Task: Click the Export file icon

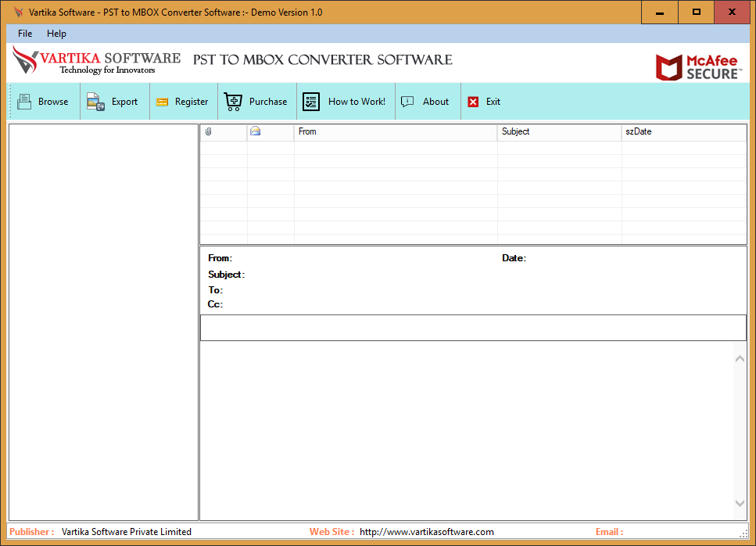Action: 95,102
